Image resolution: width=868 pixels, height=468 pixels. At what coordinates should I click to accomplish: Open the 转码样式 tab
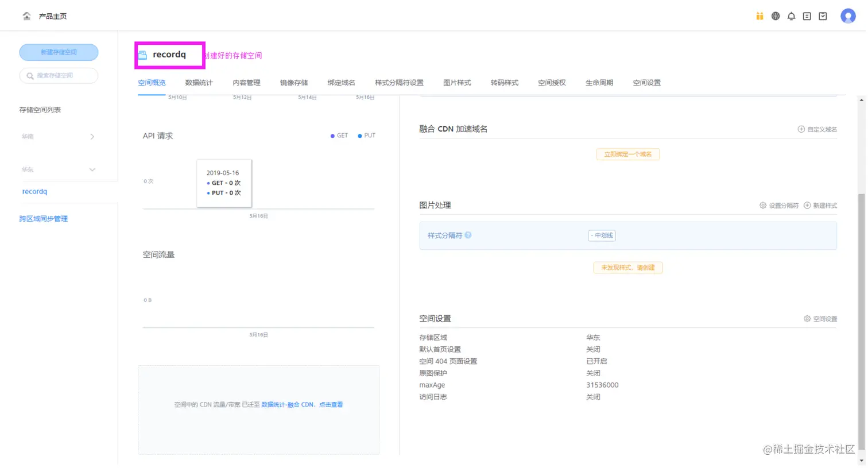pos(504,83)
